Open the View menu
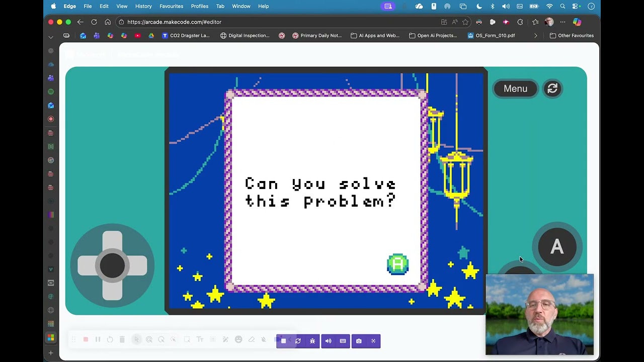This screenshot has height=362, width=644. [x=122, y=6]
